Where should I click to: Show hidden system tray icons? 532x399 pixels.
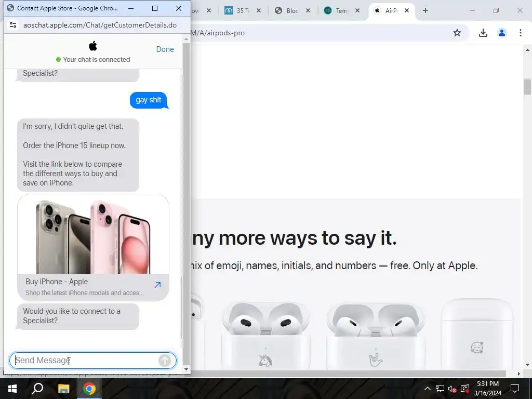tap(428, 389)
